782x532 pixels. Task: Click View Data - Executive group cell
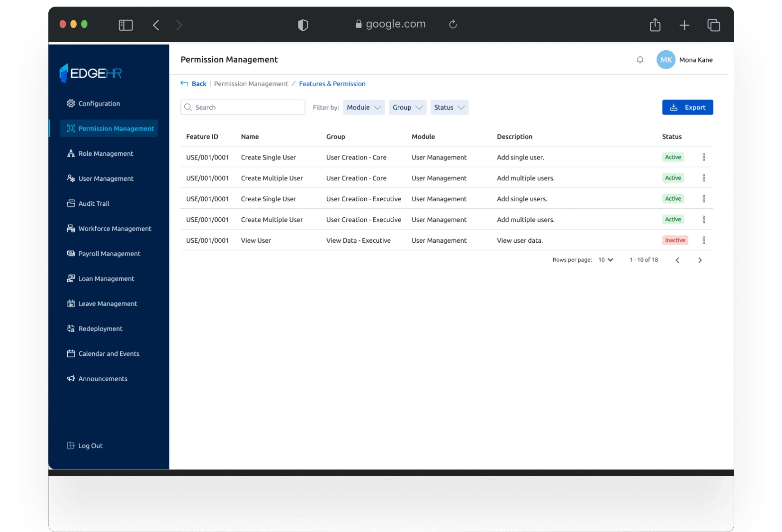coord(359,240)
